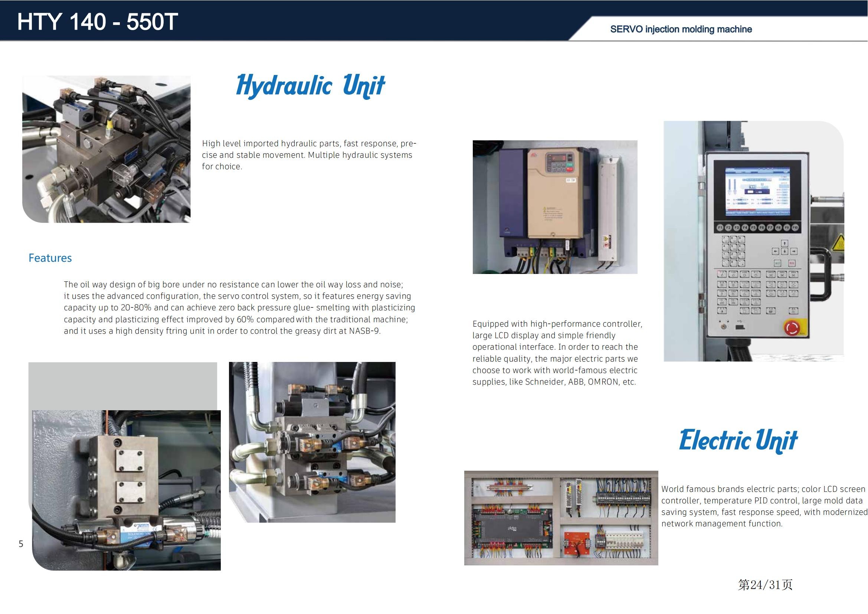Open the top-left hydraulic valve block photo
The height and width of the screenshot is (614, 868).
106,149
